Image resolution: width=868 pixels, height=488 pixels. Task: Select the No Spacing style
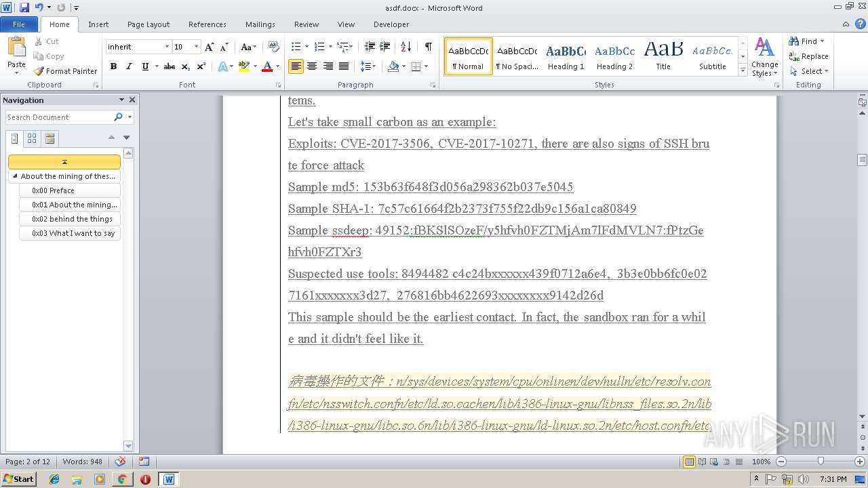[517, 56]
